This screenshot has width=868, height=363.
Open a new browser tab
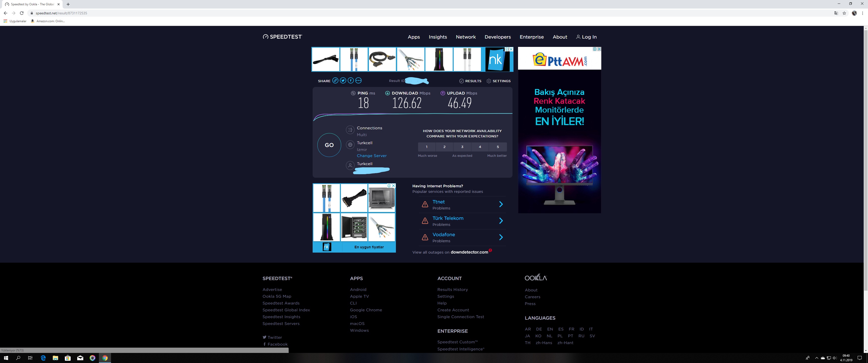[x=68, y=4]
